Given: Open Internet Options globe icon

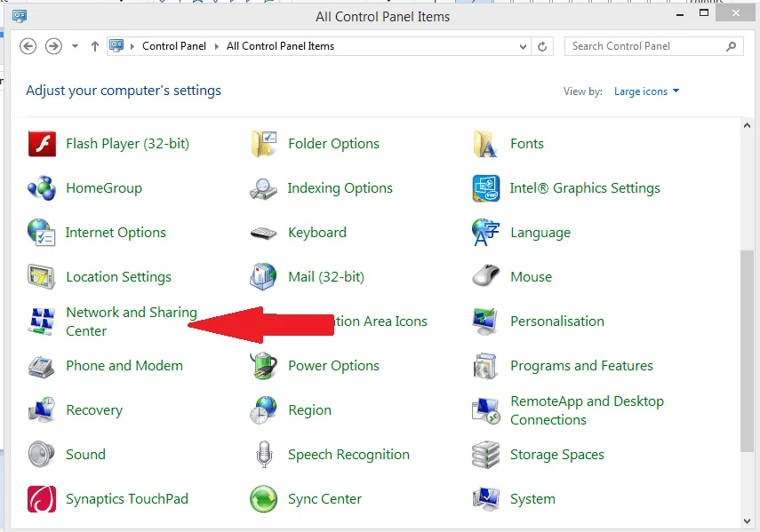Looking at the screenshot, I should point(41,233).
